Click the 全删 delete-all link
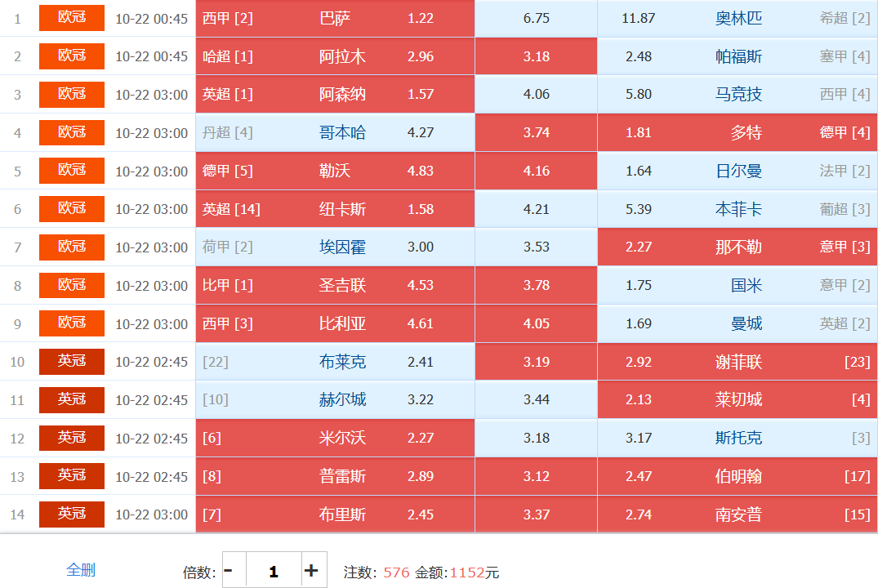This screenshot has width=878, height=588. click(x=81, y=570)
